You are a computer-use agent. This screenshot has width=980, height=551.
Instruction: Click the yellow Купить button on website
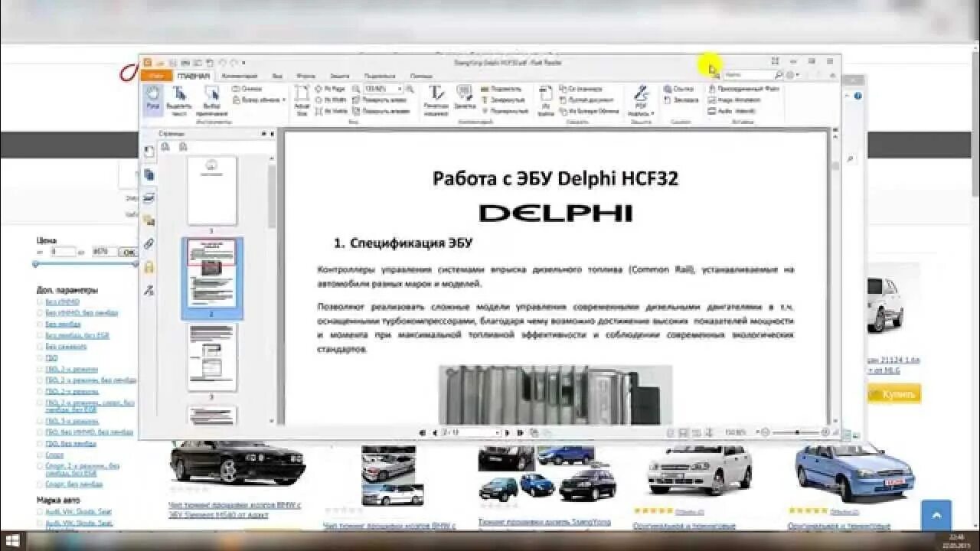[x=894, y=393]
